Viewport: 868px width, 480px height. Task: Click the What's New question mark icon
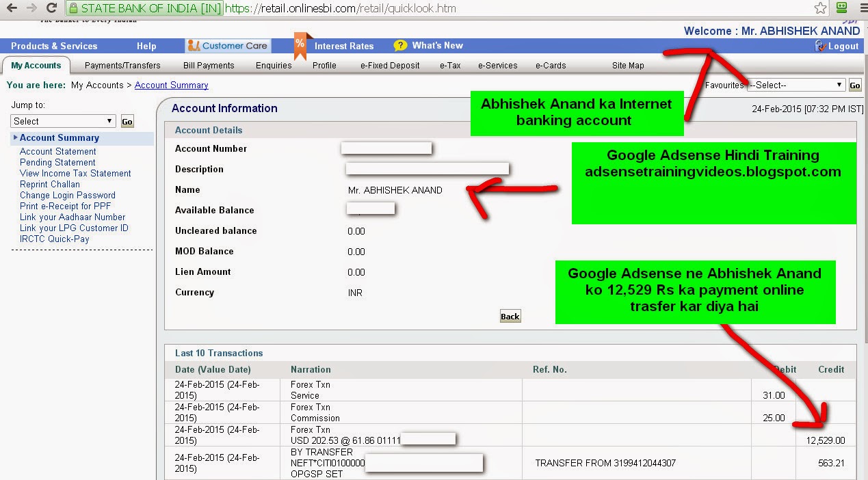pyautogui.click(x=400, y=46)
